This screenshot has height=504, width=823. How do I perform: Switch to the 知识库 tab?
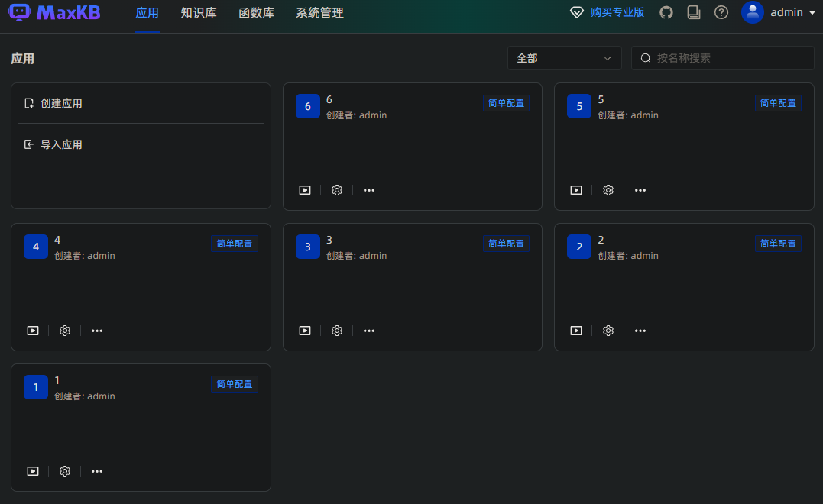click(199, 13)
